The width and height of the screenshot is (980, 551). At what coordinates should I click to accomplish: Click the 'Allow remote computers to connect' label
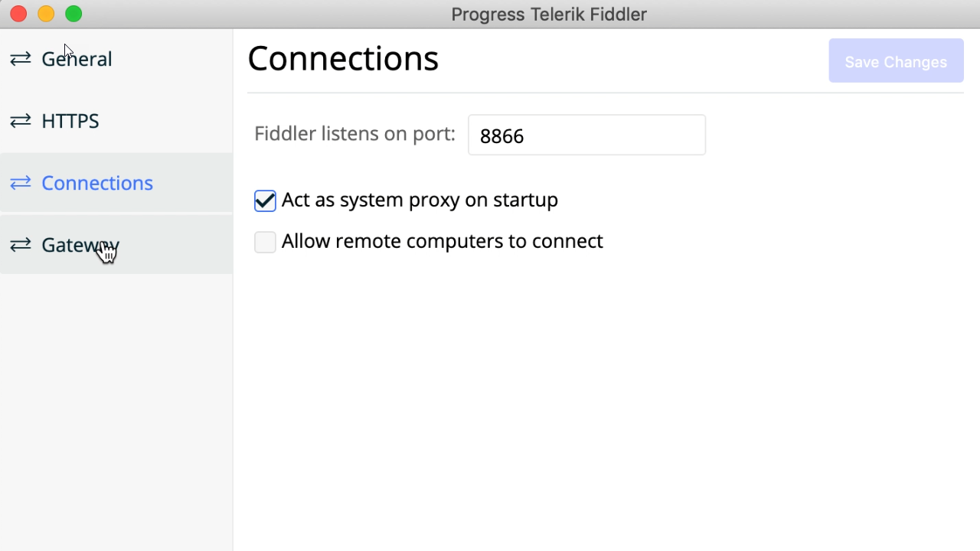[x=442, y=241]
